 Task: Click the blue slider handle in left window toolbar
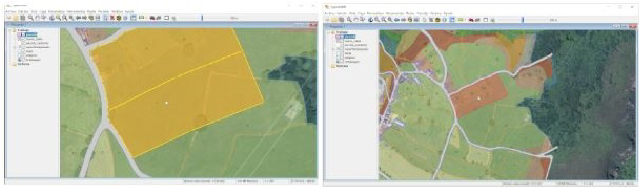click(x=202, y=18)
